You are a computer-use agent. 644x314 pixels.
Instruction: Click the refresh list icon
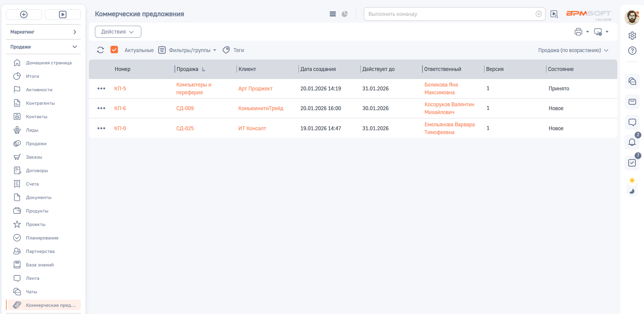pos(100,50)
